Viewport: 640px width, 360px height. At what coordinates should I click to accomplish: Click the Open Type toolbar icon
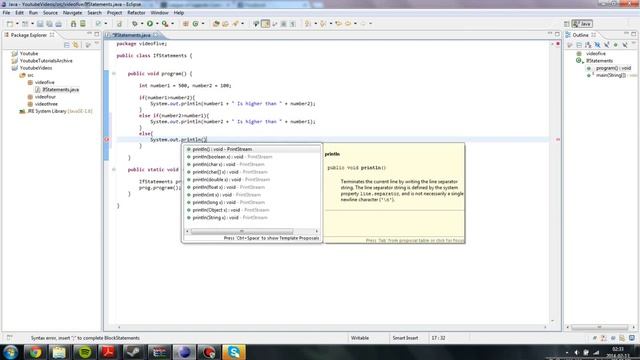click(x=216, y=24)
